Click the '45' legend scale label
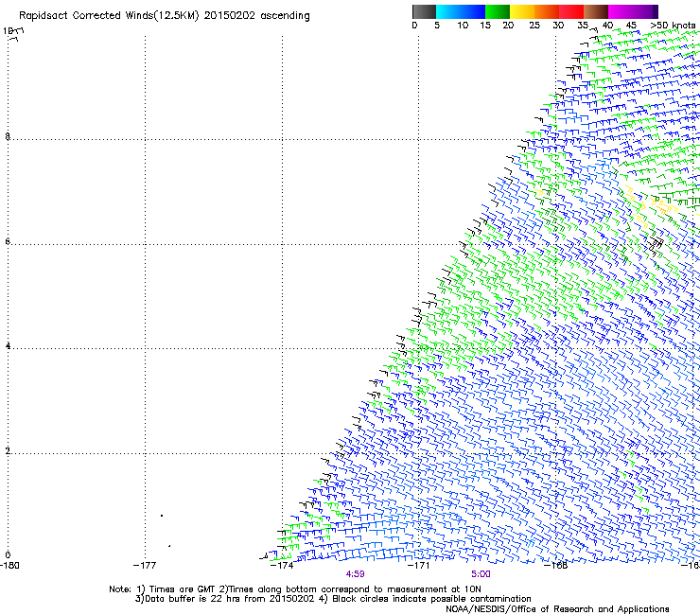 [631, 26]
